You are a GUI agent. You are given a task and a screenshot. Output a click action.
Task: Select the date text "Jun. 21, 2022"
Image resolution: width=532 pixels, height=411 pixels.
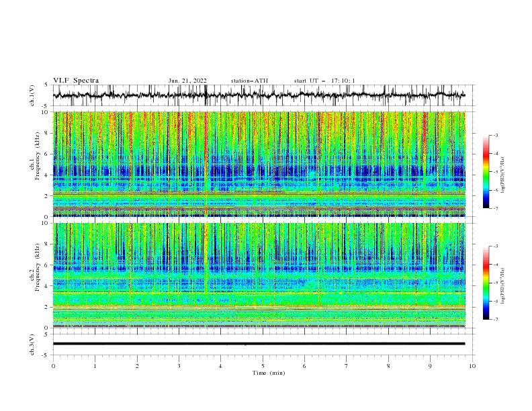[187, 81]
